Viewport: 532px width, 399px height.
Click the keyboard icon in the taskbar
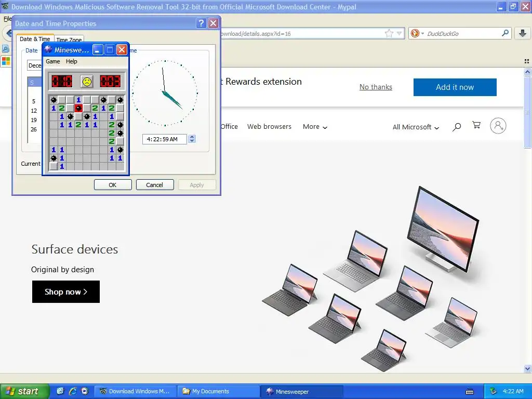(470, 392)
